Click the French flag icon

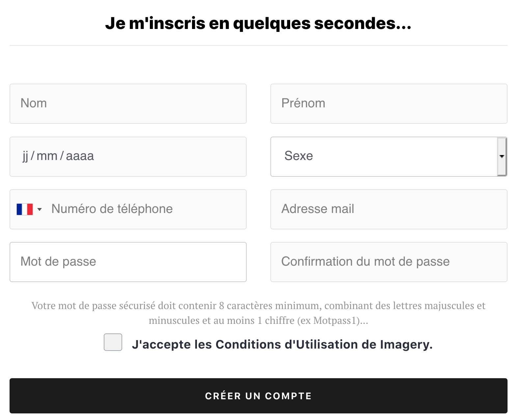(x=25, y=209)
